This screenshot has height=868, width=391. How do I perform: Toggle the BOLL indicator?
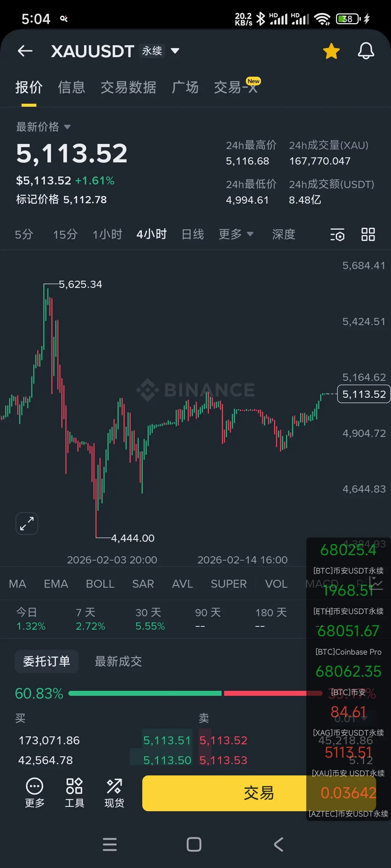click(100, 584)
